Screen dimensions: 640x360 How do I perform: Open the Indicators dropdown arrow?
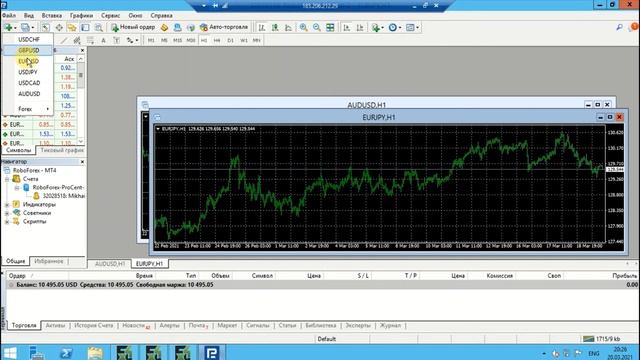(x=382, y=27)
